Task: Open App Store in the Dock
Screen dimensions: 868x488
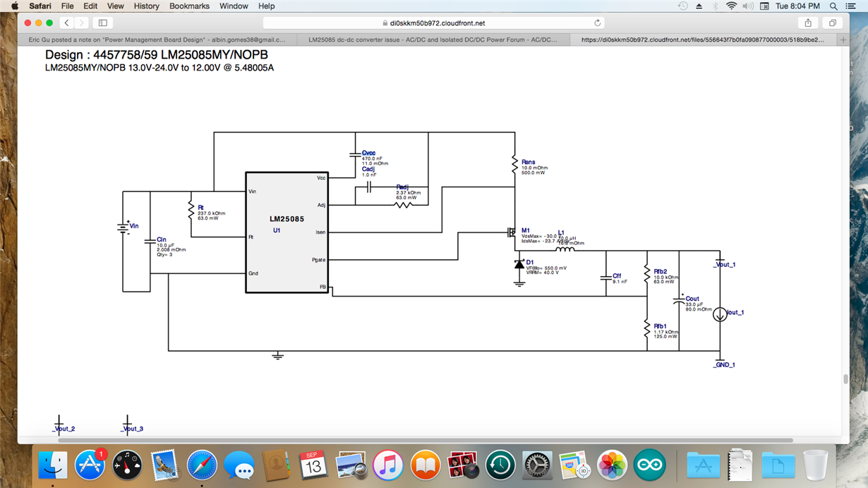Action: (x=90, y=465)
